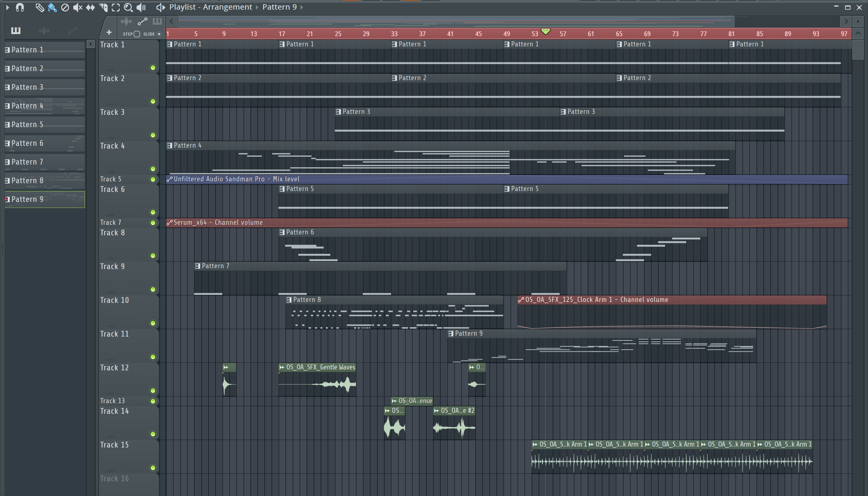The width and height of the screenshot is (868, 496).
Task: Select the OS_OA..e #2 audio clip
Action: pyautogui.click(x=454, y=423)
